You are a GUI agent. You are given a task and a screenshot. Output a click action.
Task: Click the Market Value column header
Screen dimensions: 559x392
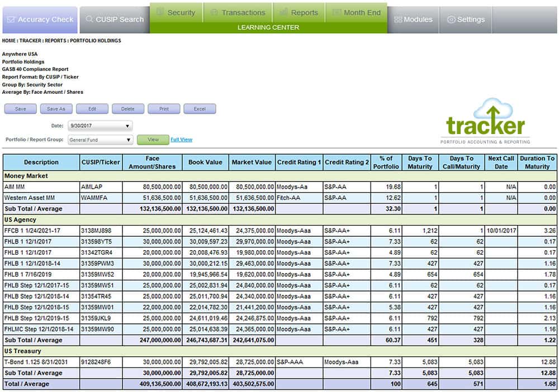coord(252,162)
